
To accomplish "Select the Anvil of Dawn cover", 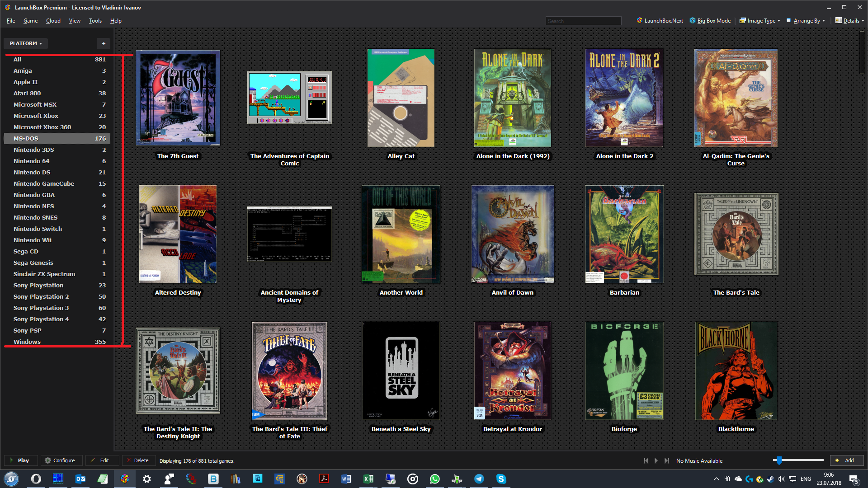I will [x=513, y=234].
